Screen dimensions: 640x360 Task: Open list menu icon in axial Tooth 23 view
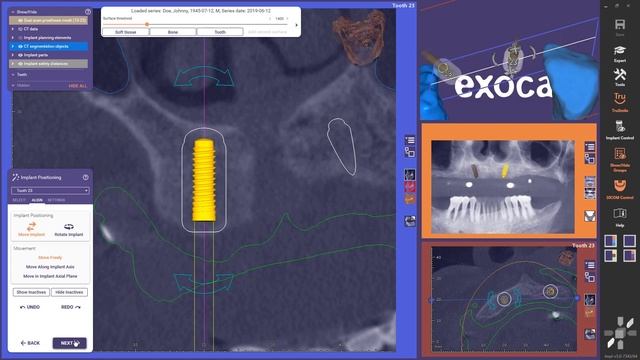590,265
